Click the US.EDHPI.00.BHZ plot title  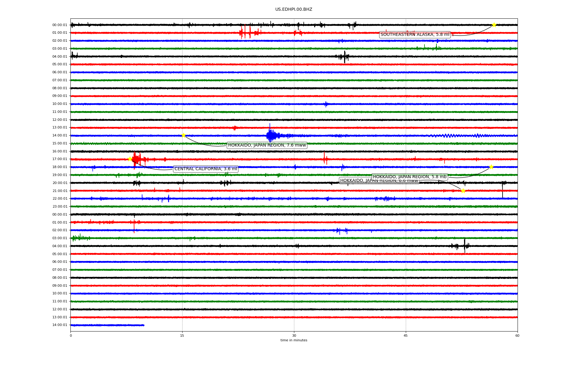[294, 10]
